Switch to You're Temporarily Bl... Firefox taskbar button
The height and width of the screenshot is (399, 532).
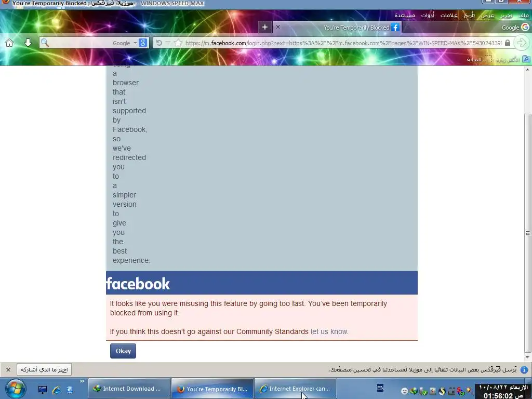[212, 389]
